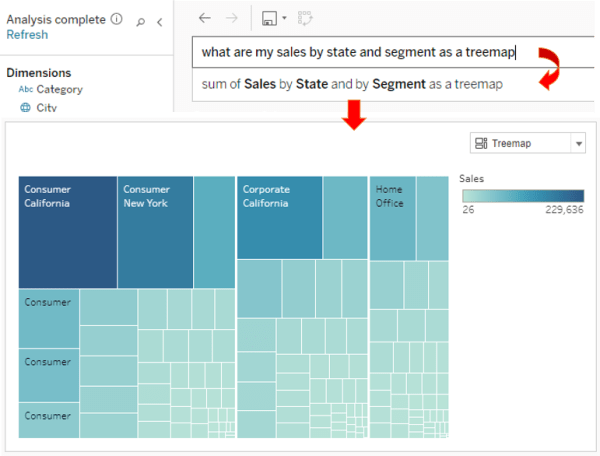Select the City dimension field
The image size is (600, 456).
(46, 108)
